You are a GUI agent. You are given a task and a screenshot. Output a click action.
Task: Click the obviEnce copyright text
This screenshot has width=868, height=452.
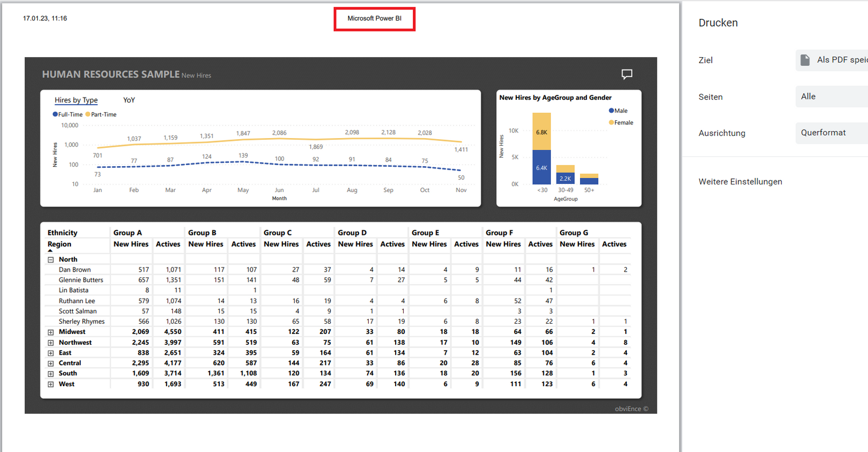(632, 409)
